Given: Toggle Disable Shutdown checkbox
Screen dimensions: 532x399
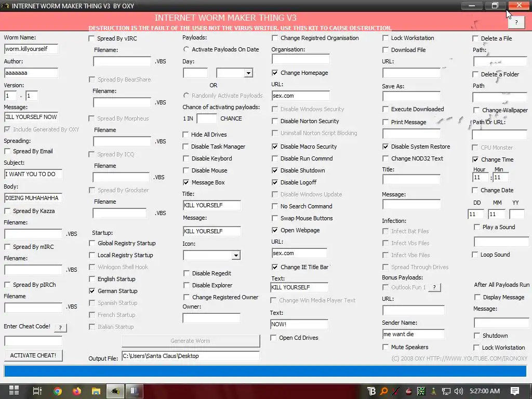Looking at the screenshot, I should pyautogui.click(x=275, y=170).
